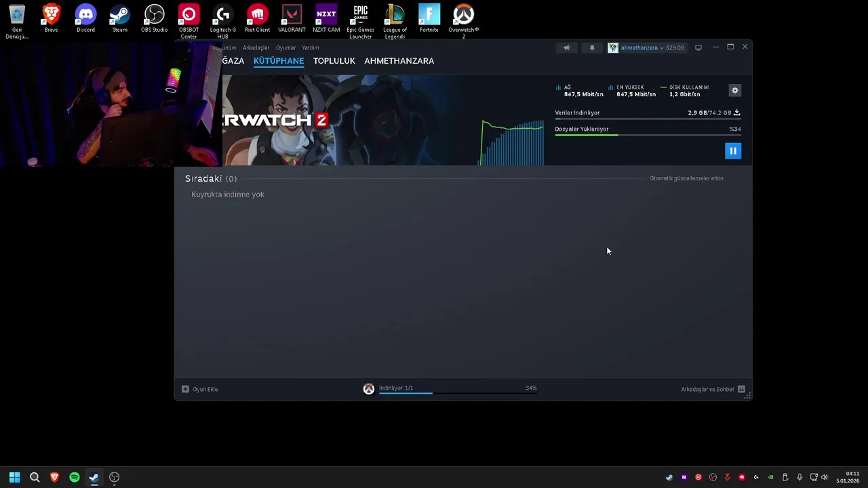Open the TOPLULUK tab
The height and width of the screenshot is (488, 868).
(x=334, y=60)
